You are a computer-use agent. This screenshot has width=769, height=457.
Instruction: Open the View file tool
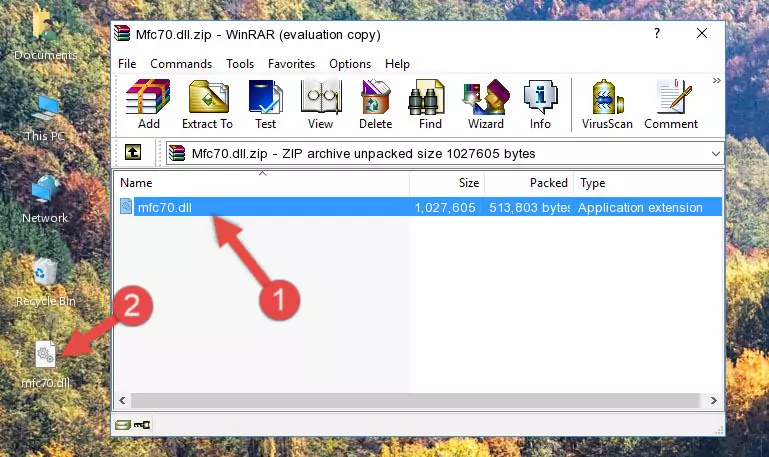[320, 104]
